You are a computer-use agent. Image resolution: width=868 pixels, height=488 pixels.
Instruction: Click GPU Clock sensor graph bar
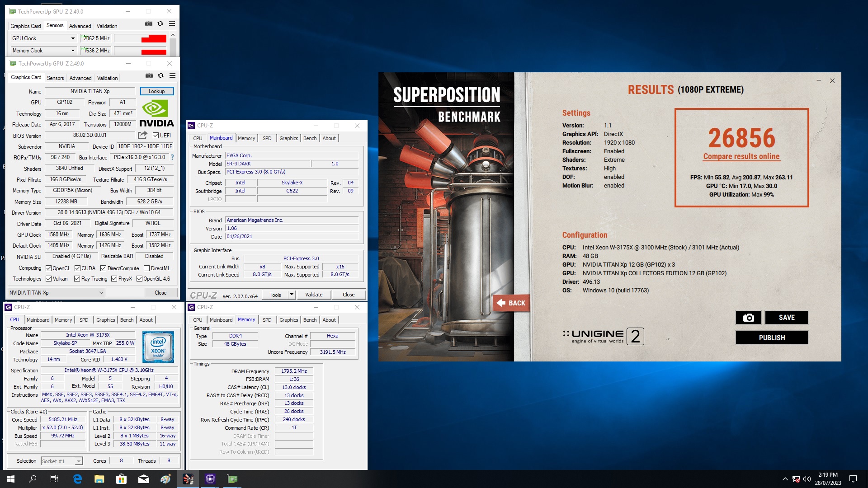point(141,38)
